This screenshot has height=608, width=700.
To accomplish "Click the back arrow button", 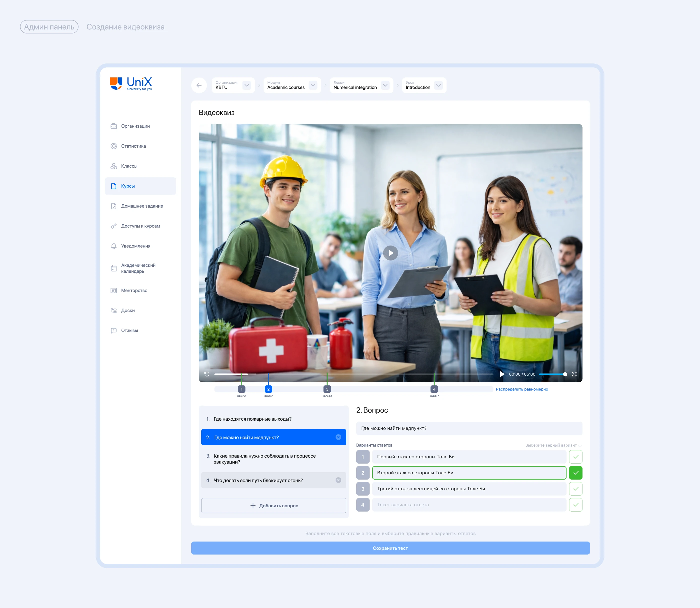I will [x=199, y=85].
